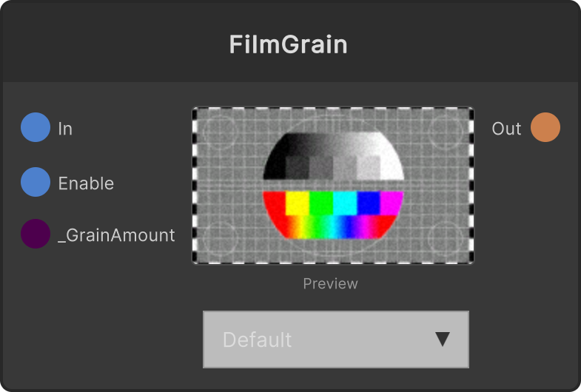Screen dimensions: 581x392
Task: Click the Enable port label
Action: (x=86, y=183)
